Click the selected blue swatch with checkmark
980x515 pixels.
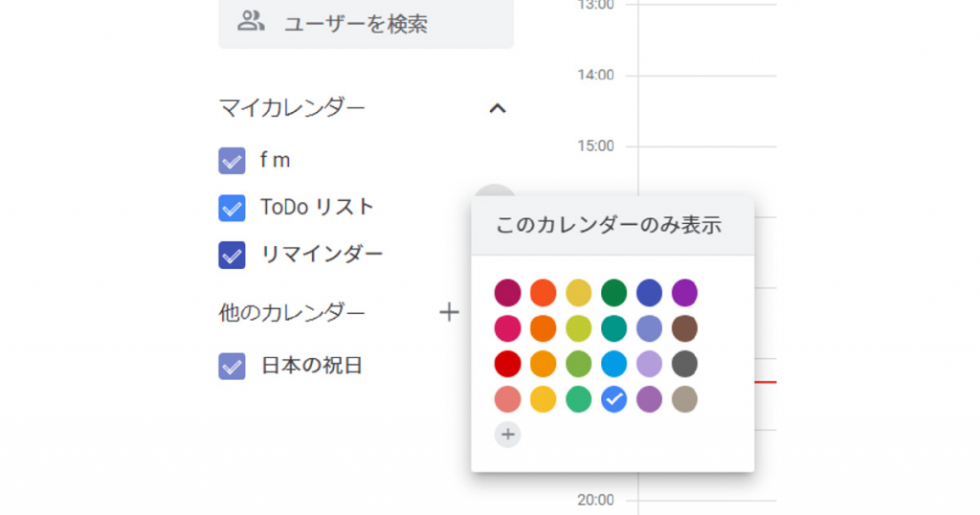pyautogui.click(x=613, y=399)
